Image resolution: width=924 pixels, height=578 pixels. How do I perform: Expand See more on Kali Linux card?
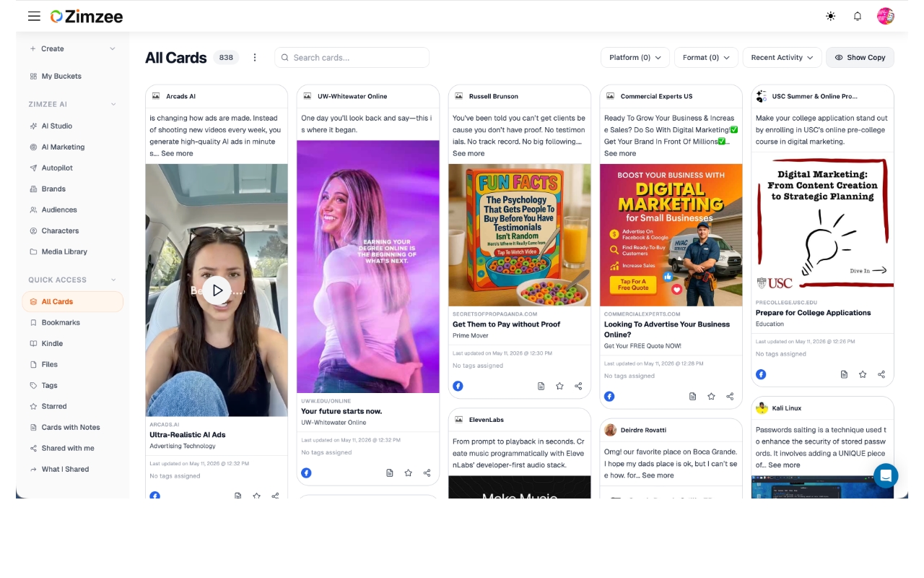tap(784, 465)
